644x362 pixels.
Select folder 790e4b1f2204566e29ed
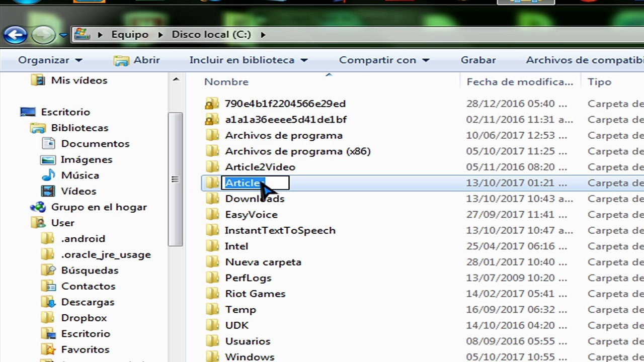tap(285, 104)
